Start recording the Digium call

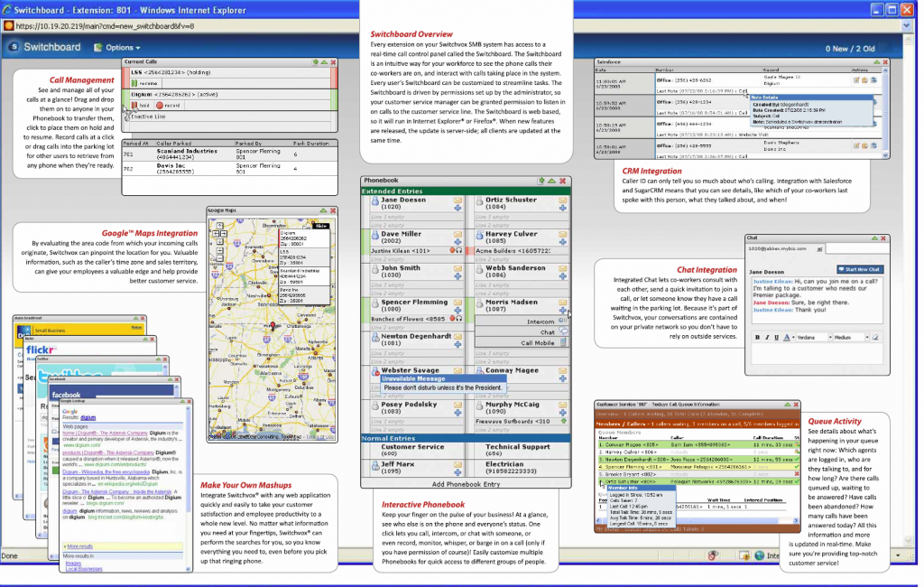pos(168,106)
